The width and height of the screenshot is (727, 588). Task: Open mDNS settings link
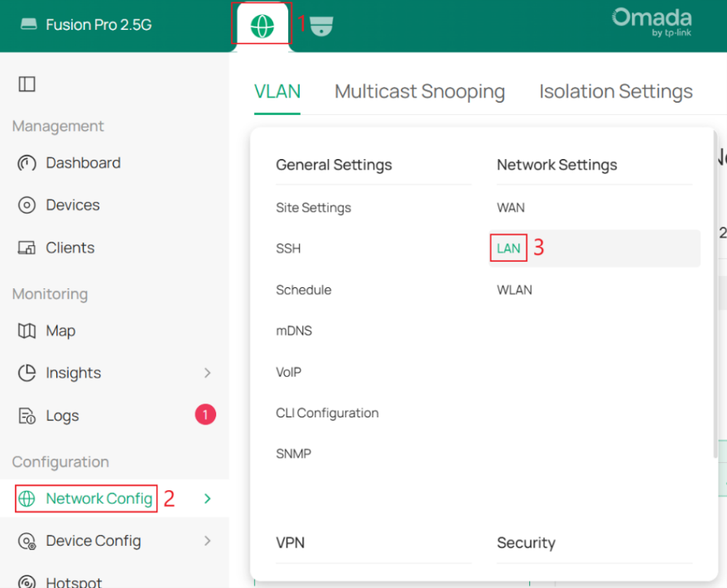(x=294, y=330)
